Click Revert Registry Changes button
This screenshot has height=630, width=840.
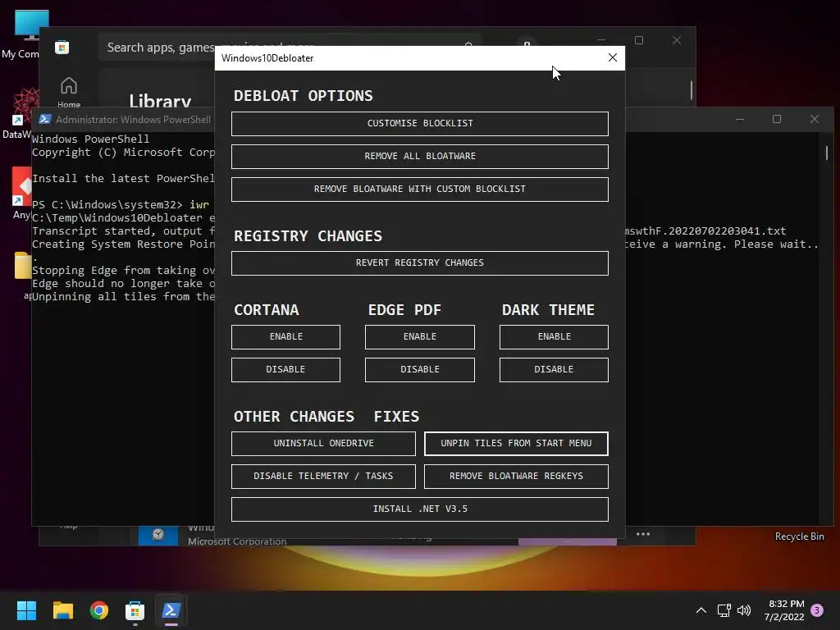419,262
